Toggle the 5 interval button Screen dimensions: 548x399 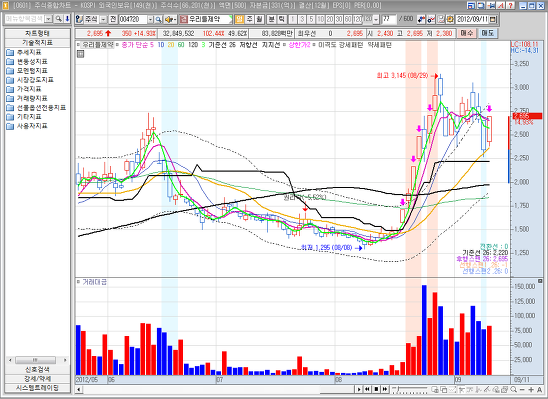point(311,19)
